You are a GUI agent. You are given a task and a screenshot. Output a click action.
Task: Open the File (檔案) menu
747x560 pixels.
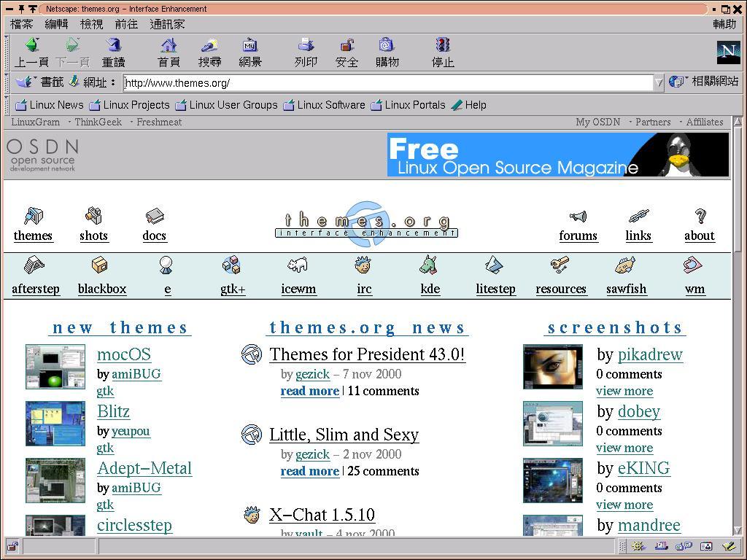(x=22, y=24)
